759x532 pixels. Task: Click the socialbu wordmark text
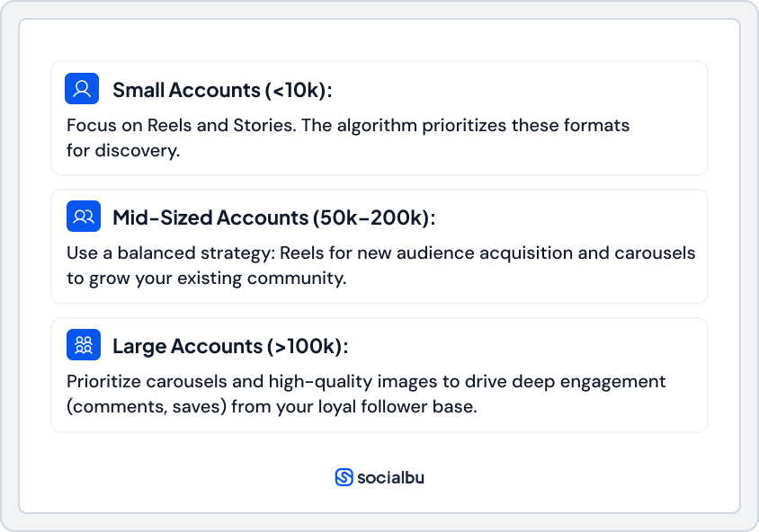pyautogui.click(x=390, y=477)
